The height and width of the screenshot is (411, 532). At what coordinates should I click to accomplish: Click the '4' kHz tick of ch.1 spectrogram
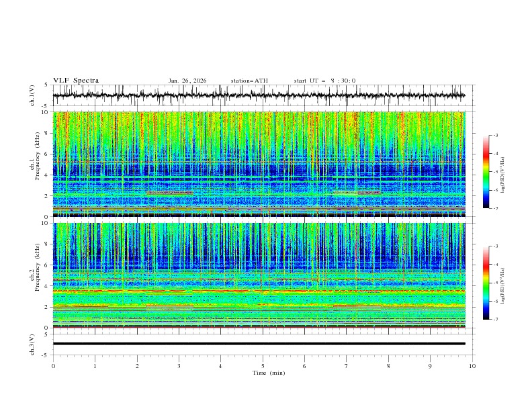[46, 175]
